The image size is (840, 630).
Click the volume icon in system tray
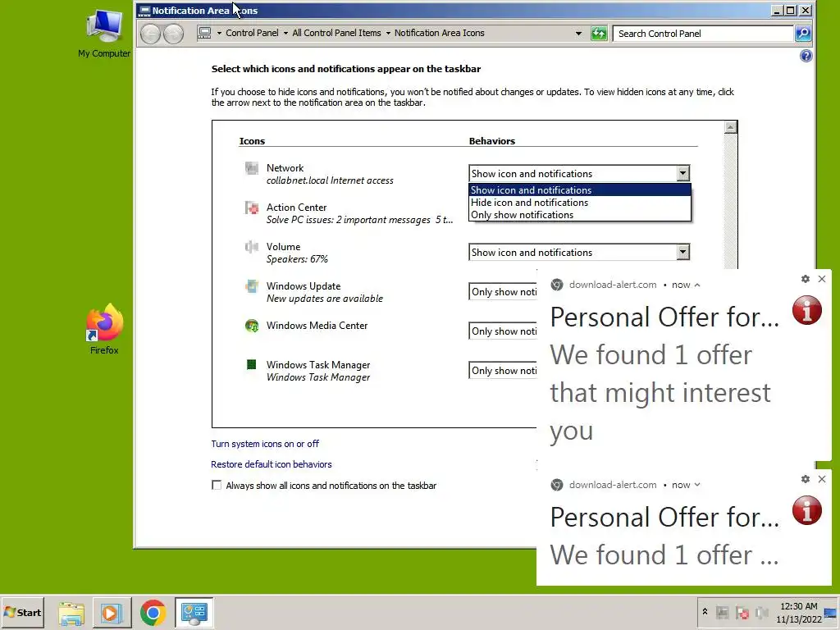[x=761, y=612]
